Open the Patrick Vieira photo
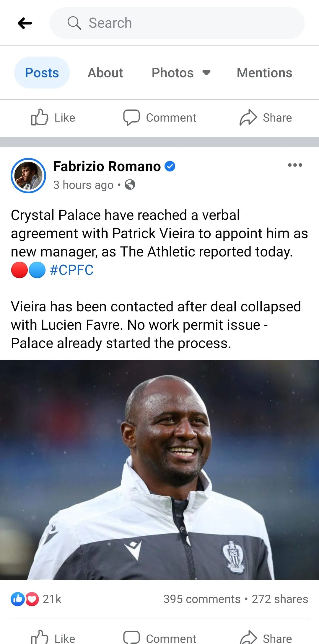The height and width of the screenshot is (644, 319). coord(159,469)
